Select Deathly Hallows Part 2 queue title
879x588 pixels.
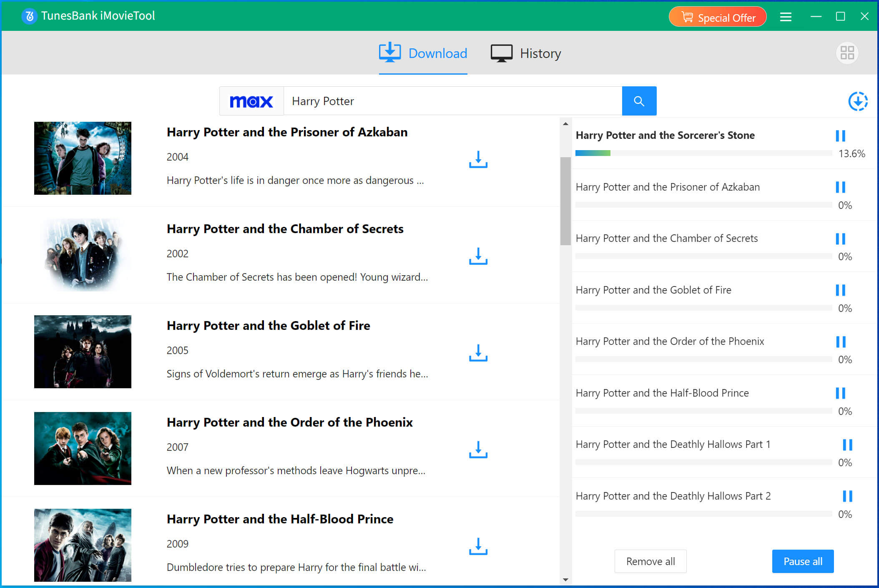673,496
